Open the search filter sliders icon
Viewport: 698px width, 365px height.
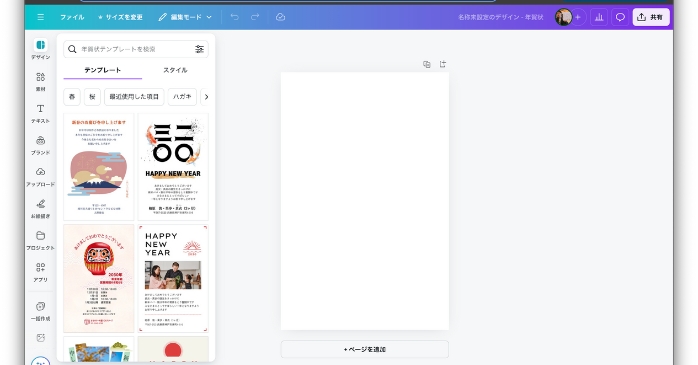199,49
